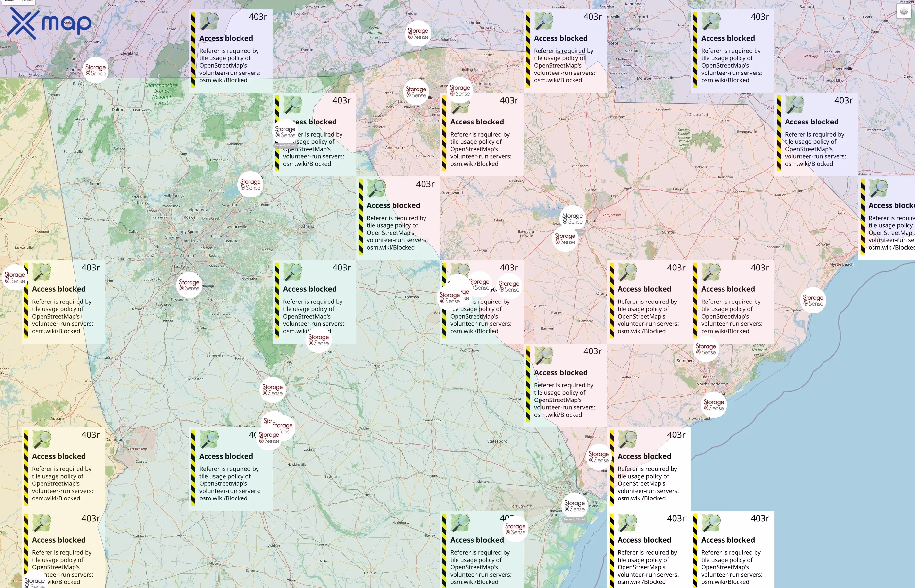Click the Dalton city label

118,109
